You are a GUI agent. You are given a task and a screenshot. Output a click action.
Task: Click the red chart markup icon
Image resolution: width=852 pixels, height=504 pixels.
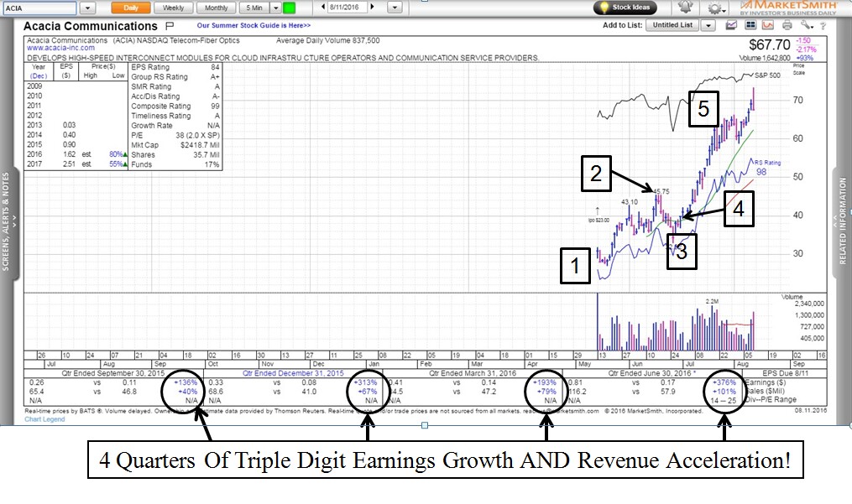click(x=766, y=25)
